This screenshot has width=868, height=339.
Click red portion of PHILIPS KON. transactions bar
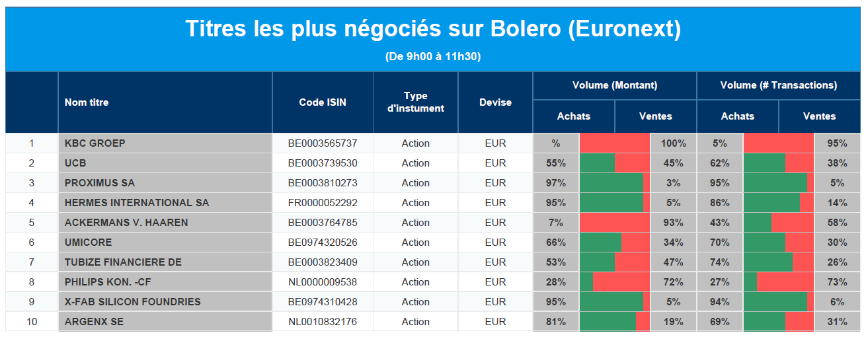tap(785, 282)
